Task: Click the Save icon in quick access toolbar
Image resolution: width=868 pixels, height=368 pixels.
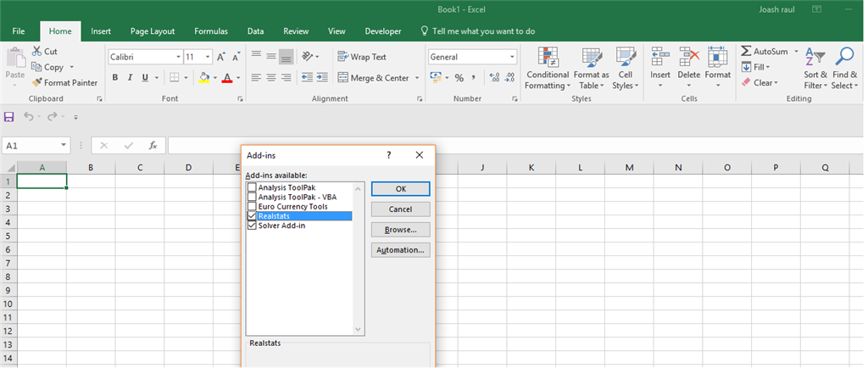Action: coord(9,116)
